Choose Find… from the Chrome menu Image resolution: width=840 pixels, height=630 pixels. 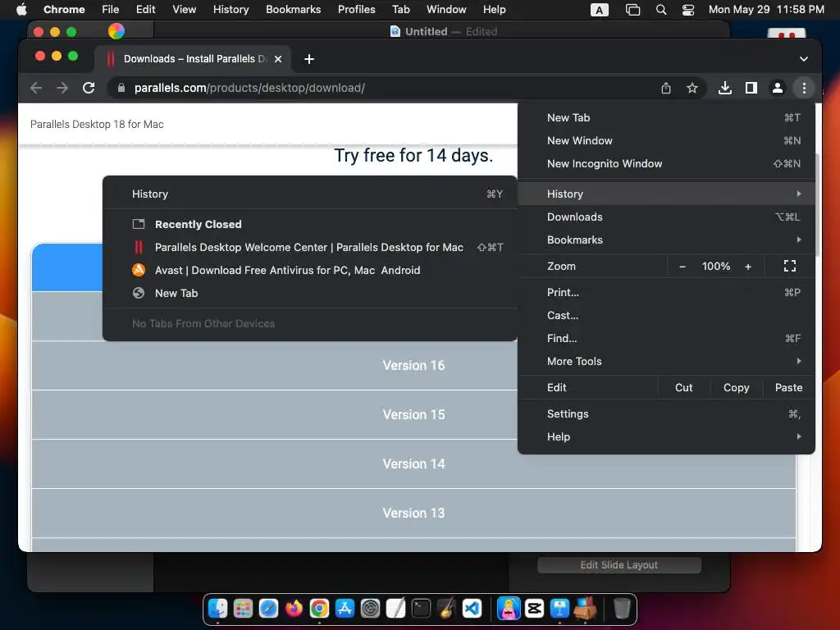pos(666,339)
